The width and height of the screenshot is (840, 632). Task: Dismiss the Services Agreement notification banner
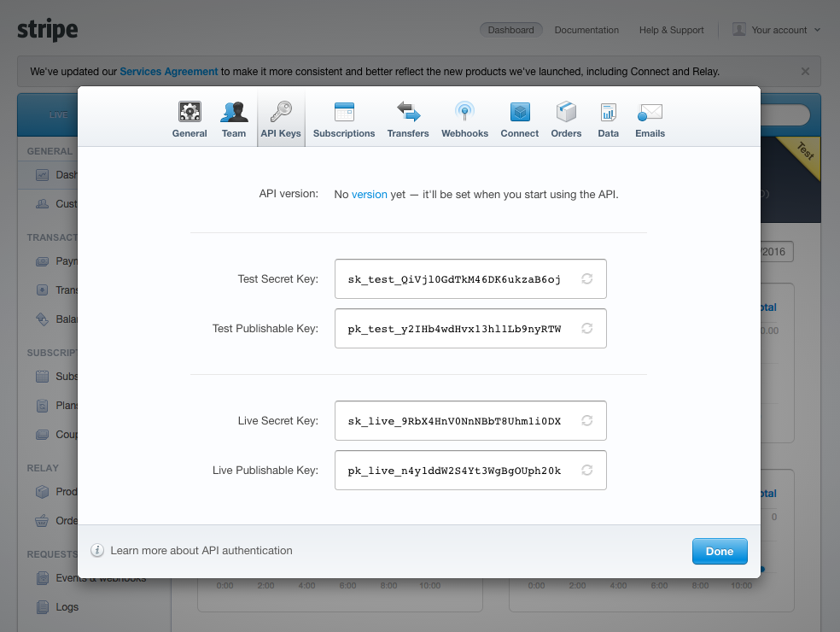tap(805, 72)
